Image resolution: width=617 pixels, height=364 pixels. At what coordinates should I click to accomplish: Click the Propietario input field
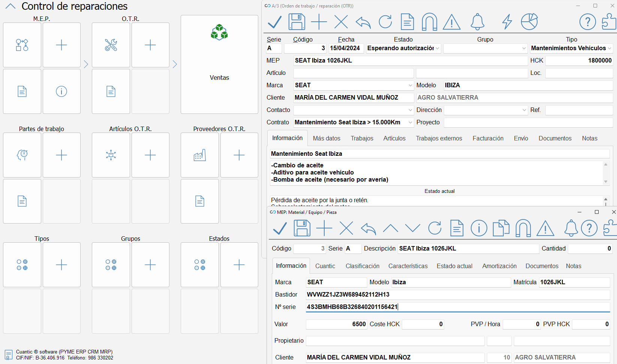click(395, 341)
